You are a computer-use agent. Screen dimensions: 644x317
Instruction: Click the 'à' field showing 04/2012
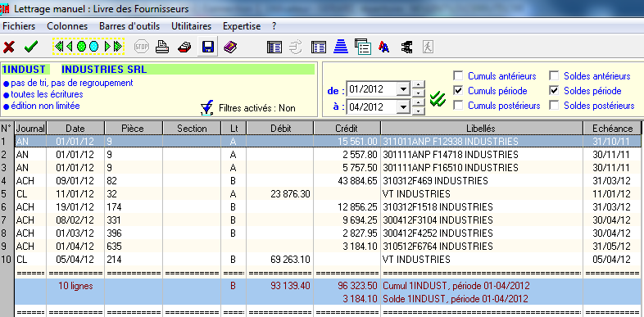click(372, 107)
